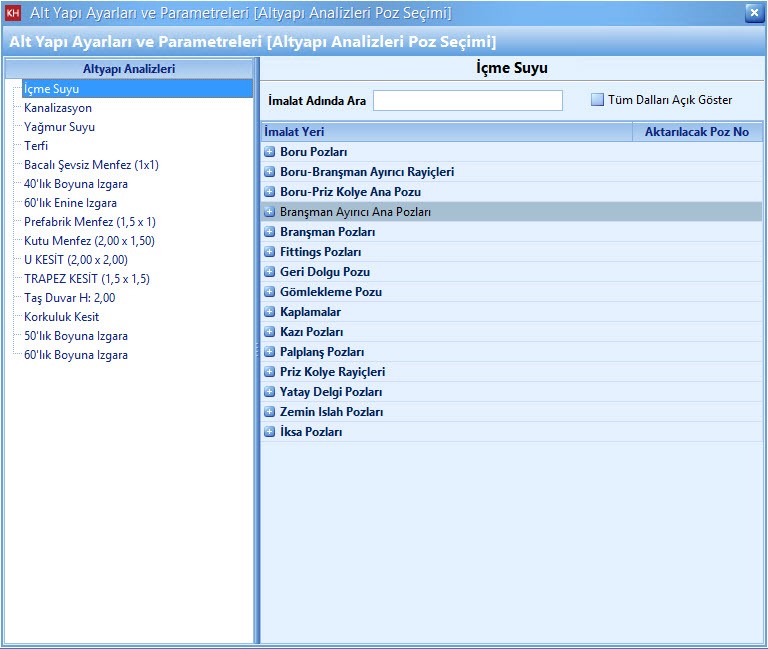
Task: Expand the Fittings Pozları plus icon
Action: pyautogui.click(x=269, y=252)
